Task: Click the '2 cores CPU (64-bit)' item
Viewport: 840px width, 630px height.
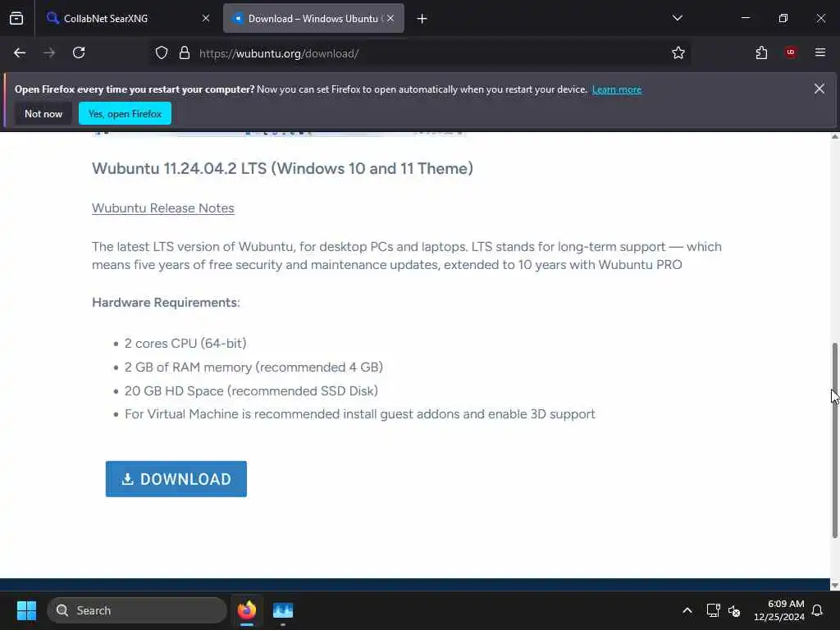Action: tap(185, 344)
